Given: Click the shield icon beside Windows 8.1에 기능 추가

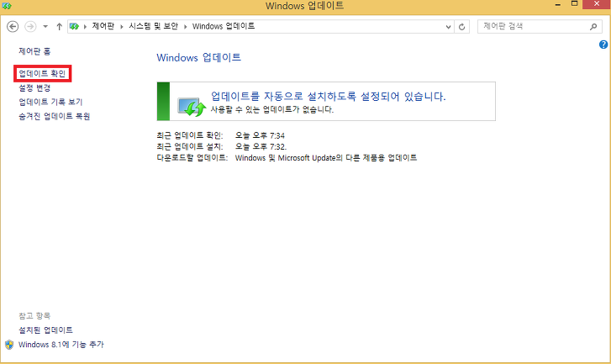Looking at the screenshot, I should click(9, 345).
